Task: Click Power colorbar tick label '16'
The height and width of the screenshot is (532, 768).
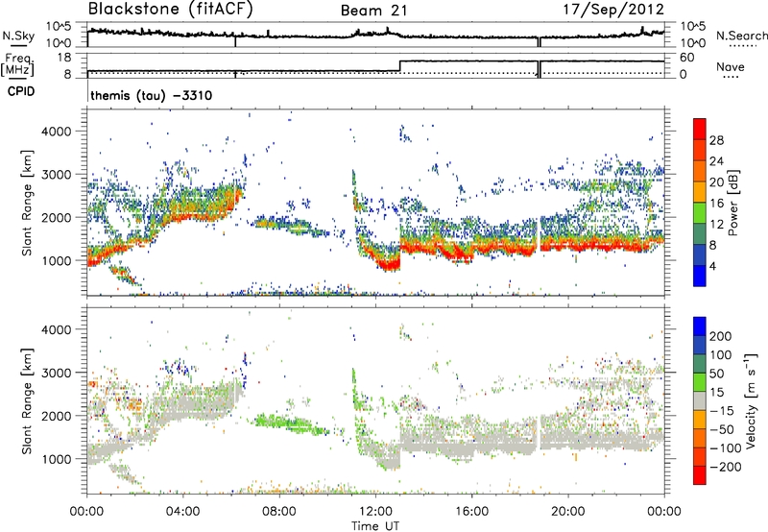Action: [716, 204]
